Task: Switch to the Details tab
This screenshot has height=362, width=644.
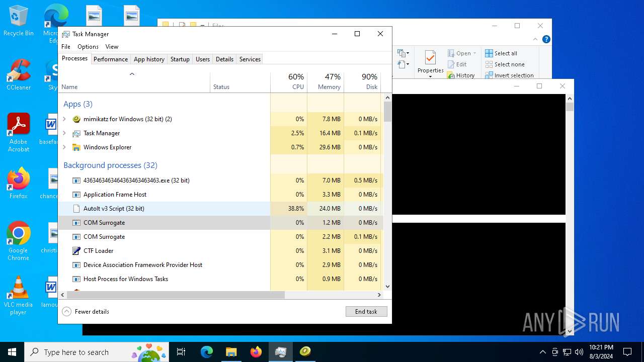Action: [224, 59]
